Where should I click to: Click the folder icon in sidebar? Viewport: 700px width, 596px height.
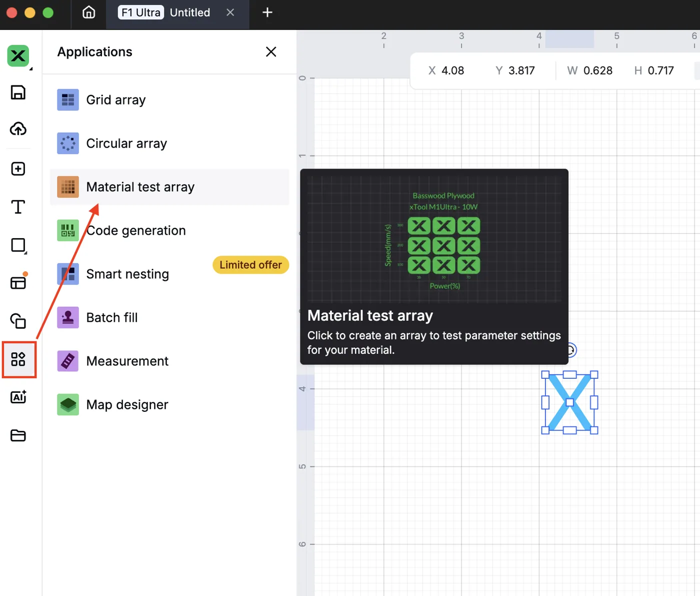(18, 435)
